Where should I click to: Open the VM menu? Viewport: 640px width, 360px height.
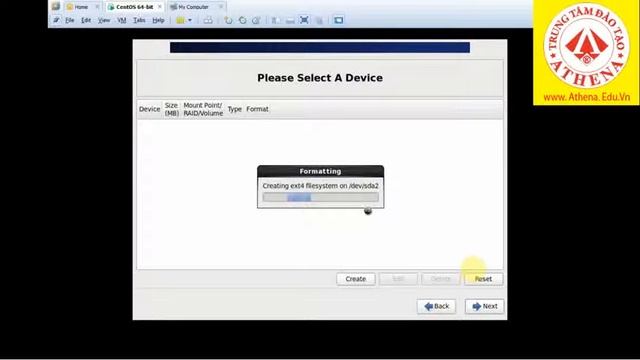point(122,20)
